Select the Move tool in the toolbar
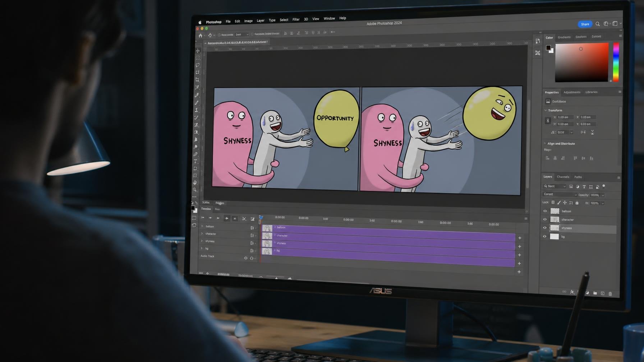Screen dimensions: 644x362 [x=198, y=51]
